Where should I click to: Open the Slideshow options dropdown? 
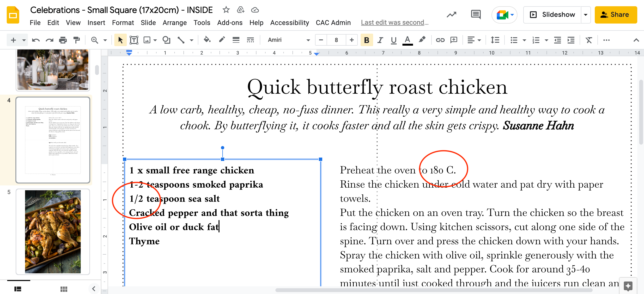[x=585, y=14]
